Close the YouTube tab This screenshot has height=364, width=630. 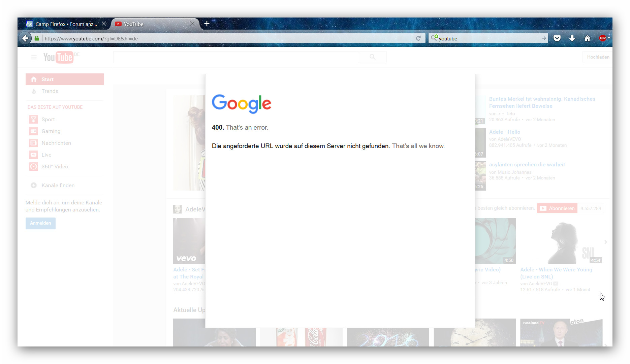point(192,24)
